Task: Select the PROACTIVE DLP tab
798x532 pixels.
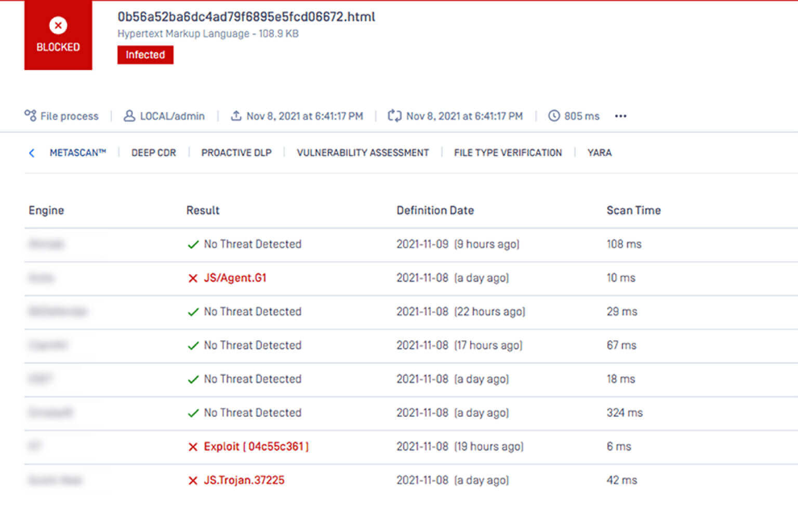Action: [x=236, y=153]
